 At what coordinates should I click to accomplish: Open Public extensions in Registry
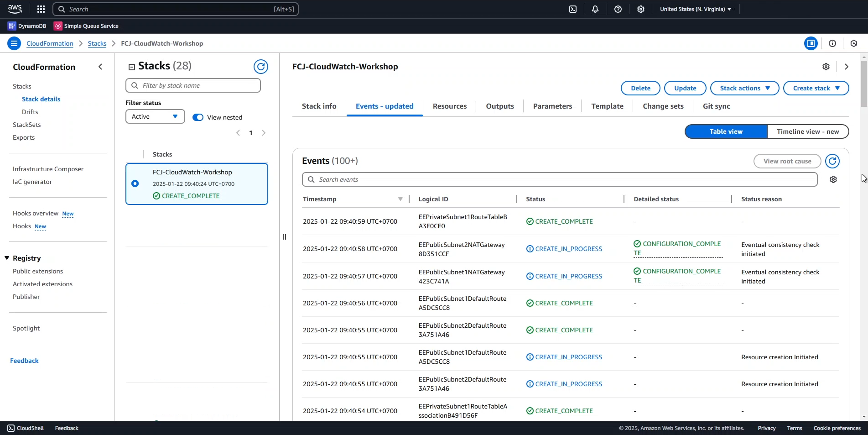point(38,271)
